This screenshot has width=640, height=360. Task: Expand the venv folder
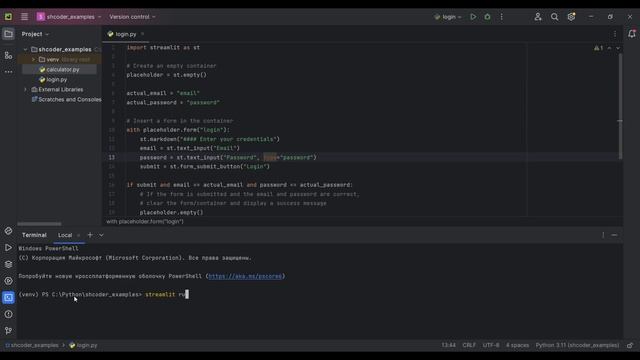(x=33, y=60)
